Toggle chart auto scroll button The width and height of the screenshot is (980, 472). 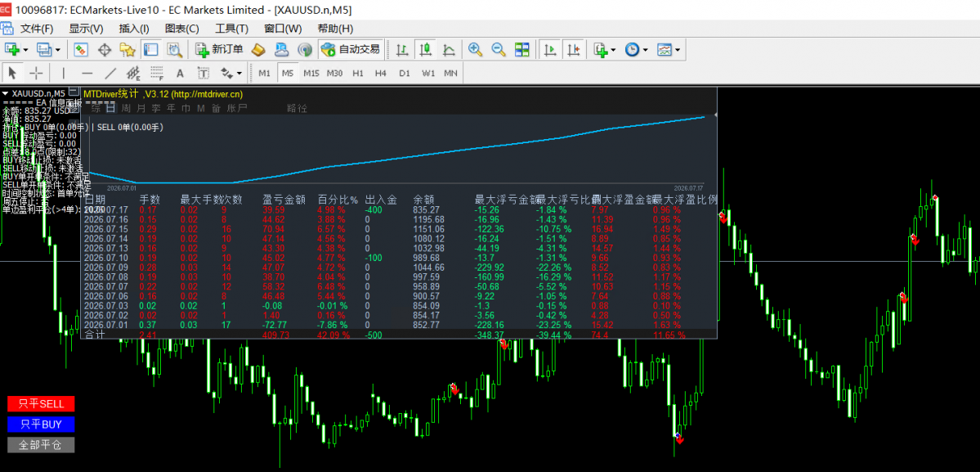(x=551, y=49)
